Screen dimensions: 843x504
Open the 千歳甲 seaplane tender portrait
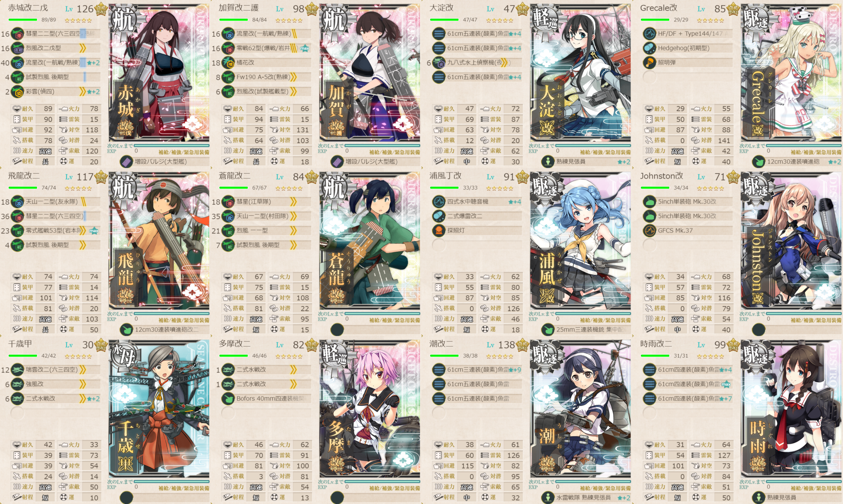click(x=159, y=409)
